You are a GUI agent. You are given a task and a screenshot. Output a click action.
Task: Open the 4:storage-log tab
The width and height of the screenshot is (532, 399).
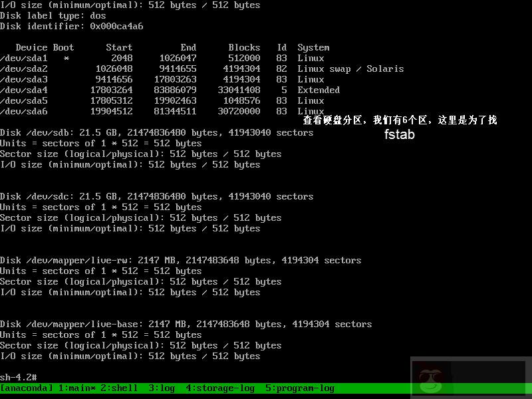coord(220,388)
